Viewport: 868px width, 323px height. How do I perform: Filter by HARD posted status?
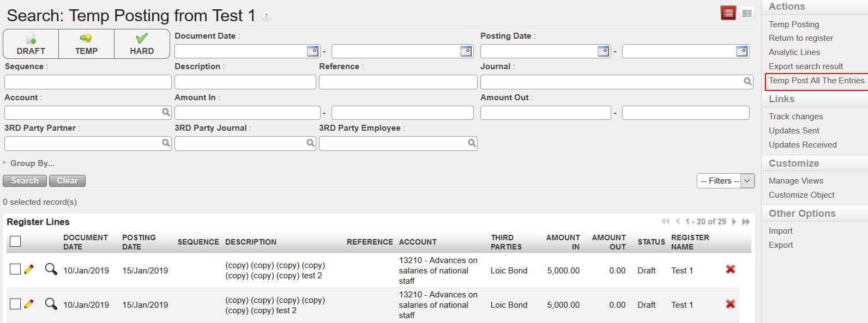(142, 44)
